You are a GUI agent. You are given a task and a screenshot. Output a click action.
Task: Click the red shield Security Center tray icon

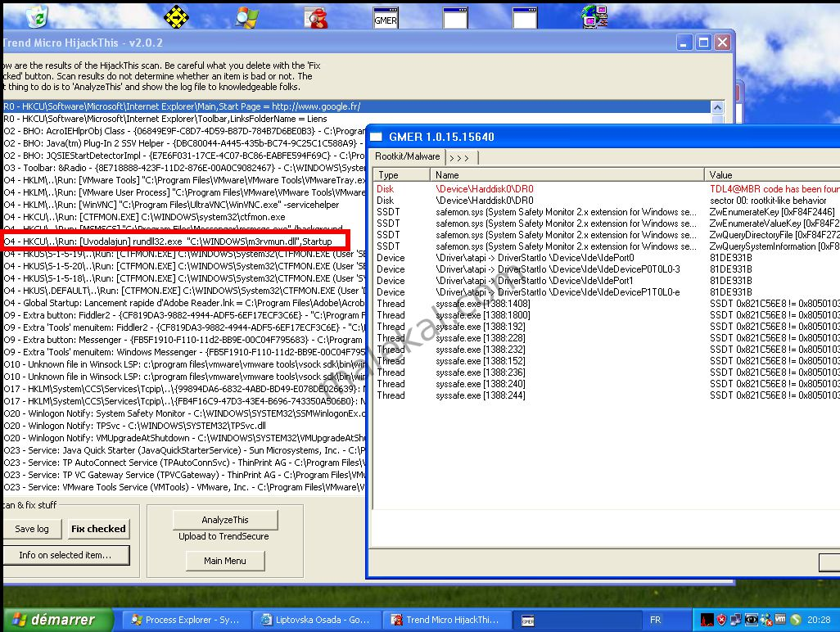[x=721, y=620]
